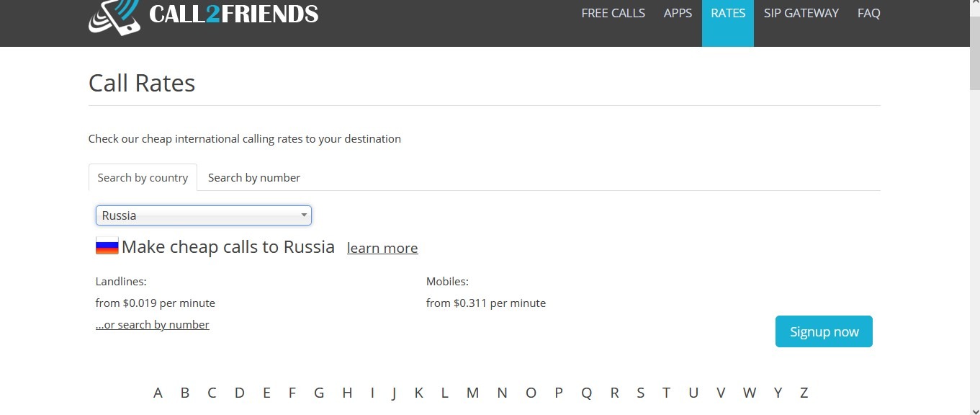Select letter R in alphabet index

click(x=614, y=393)
